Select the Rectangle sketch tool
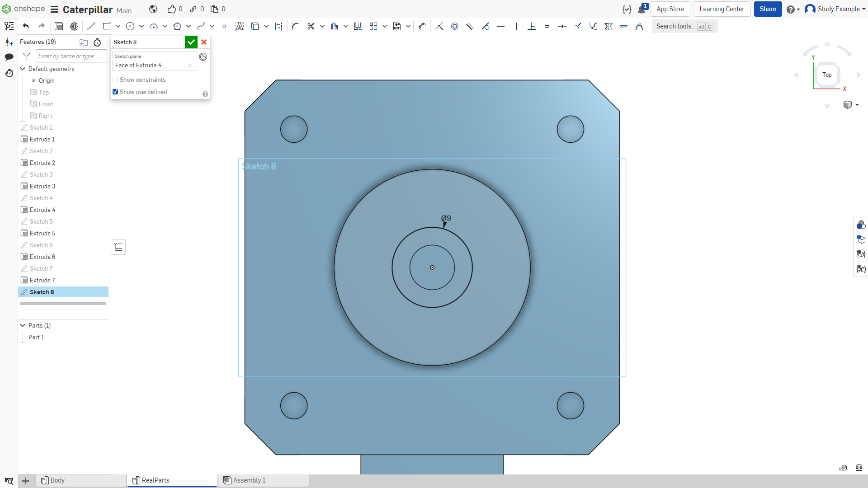Viewport: 868px width, 488px height. [107, 26]
